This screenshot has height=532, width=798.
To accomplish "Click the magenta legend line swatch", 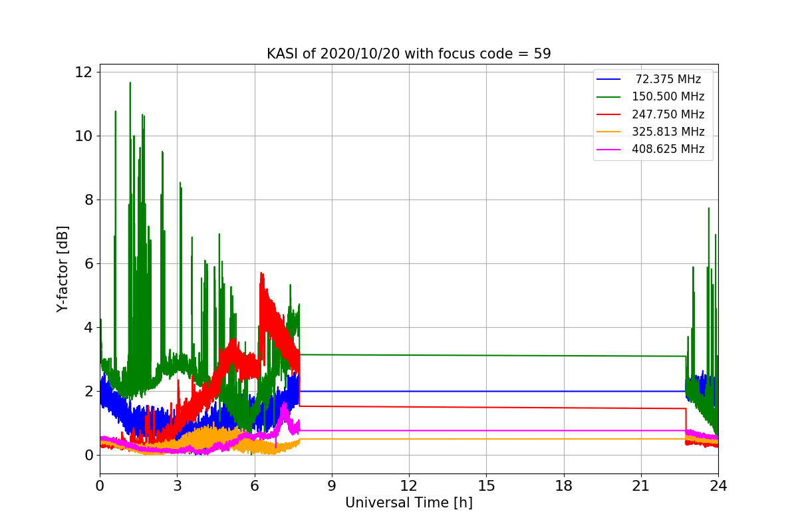I will point(609,150).
